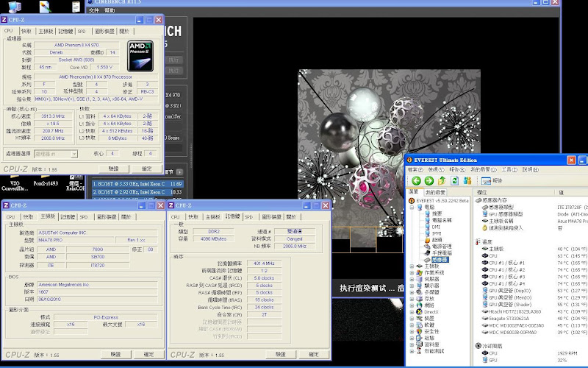Click 確定 in mainboard CPU-Z window

click(x=149, y=355)
